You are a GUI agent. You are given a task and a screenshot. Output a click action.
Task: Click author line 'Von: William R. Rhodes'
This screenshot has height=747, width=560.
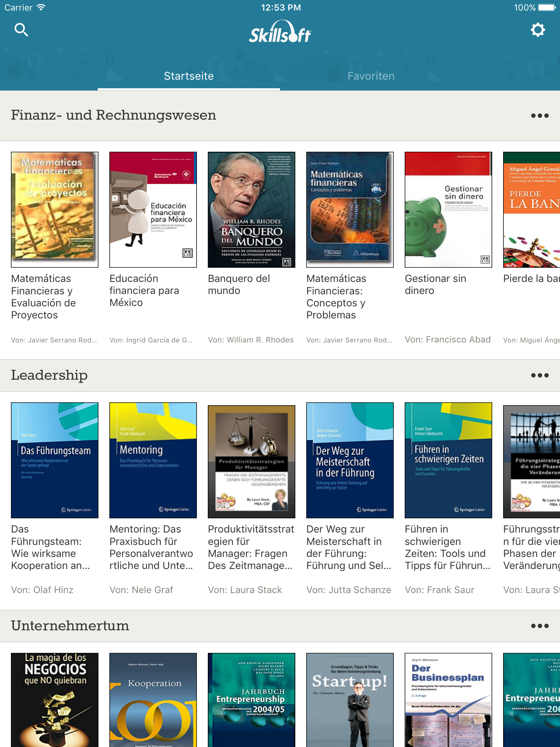[251, 340]
